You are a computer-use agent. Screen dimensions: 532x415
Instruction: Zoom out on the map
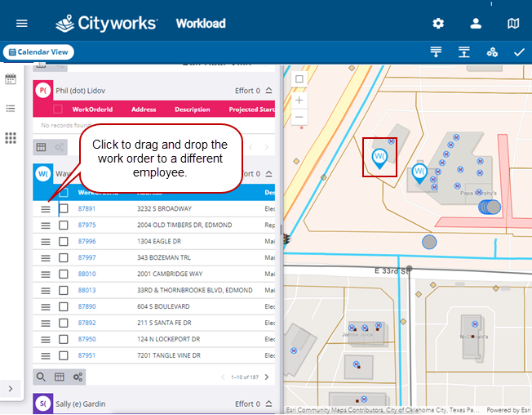click(299, 117)
